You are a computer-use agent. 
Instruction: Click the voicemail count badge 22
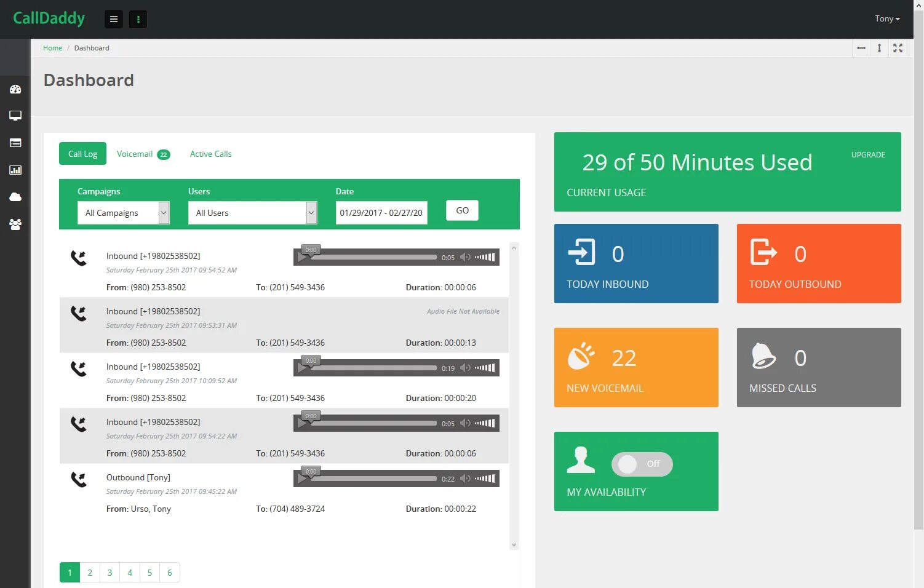pos(164,154)
